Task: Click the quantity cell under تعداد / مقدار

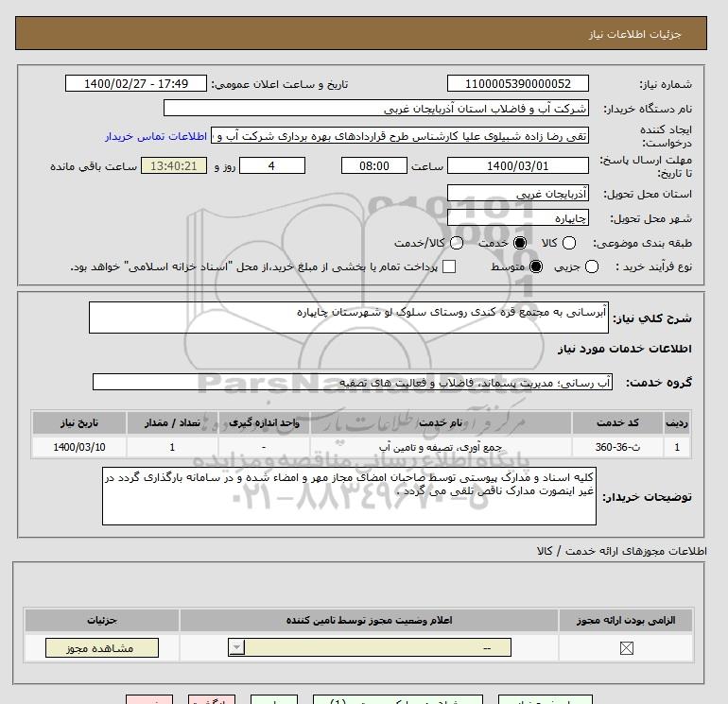Action: point(172,447)
